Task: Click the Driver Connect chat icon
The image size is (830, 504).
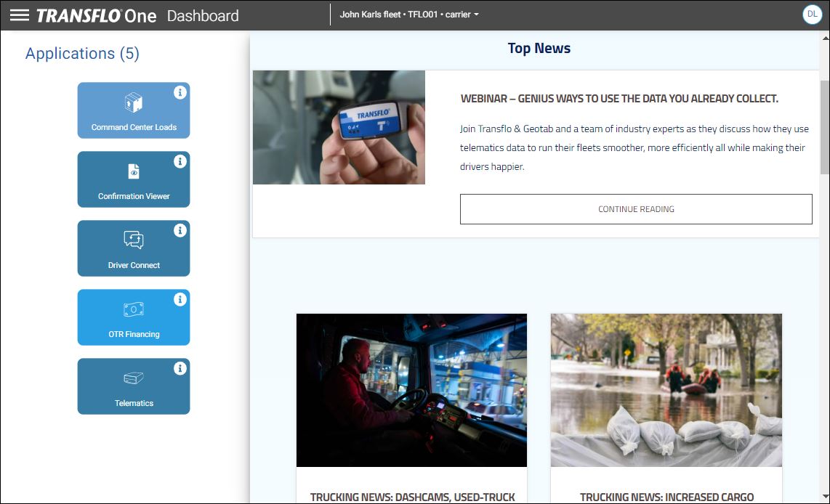Action: [134, 240]
